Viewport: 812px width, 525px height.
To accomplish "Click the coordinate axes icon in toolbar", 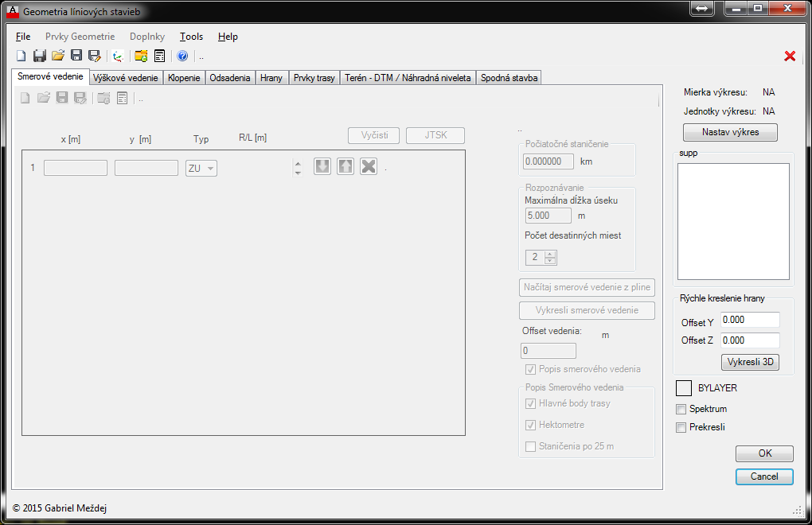I will (x=118, y=56).
